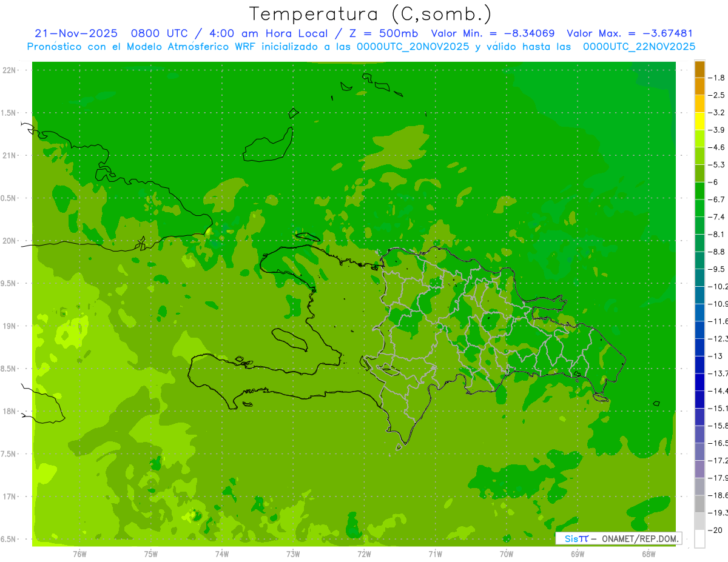728x562 pixels.
Task: Click the '-2.5' colorbar value
Action: 716,95
